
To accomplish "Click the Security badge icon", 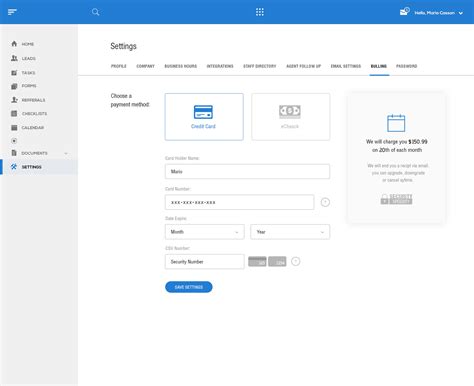I will tap(396, 199).
